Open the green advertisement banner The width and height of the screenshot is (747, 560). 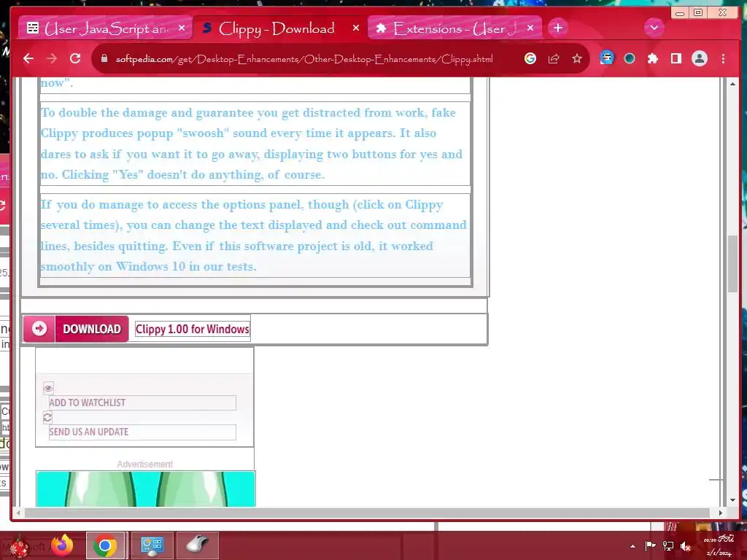[x=146, y=489]
